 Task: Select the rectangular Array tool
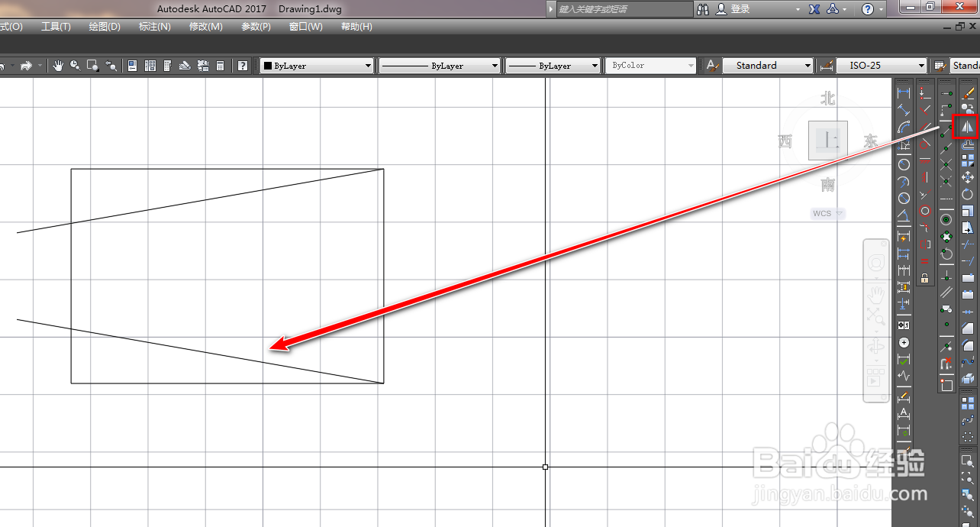[x=968, y=160]
